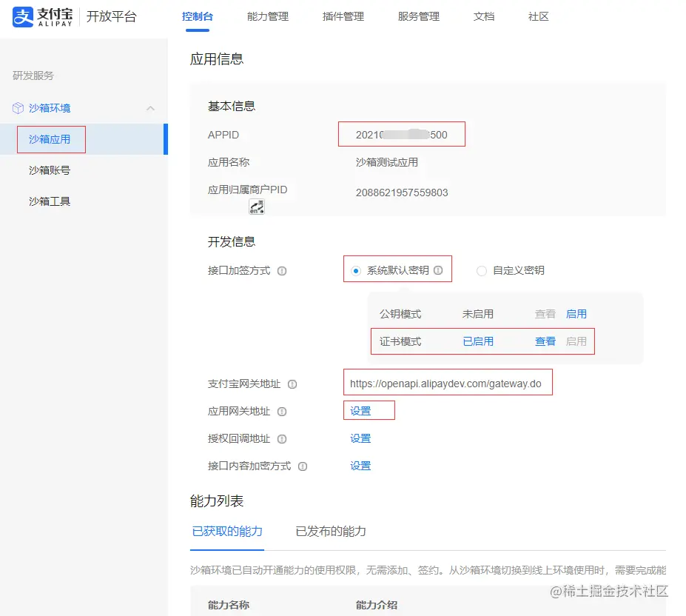Click the 已启用 status of 证书模式
The image size is (686, 616).
click(478, 341)
